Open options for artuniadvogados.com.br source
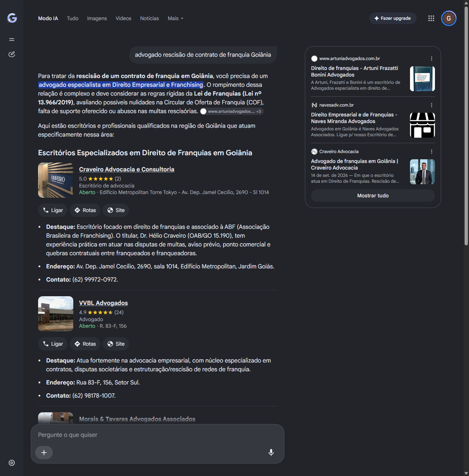Viewport: 469px width, 476px height. pyautogui.click(x=432, y=59)
